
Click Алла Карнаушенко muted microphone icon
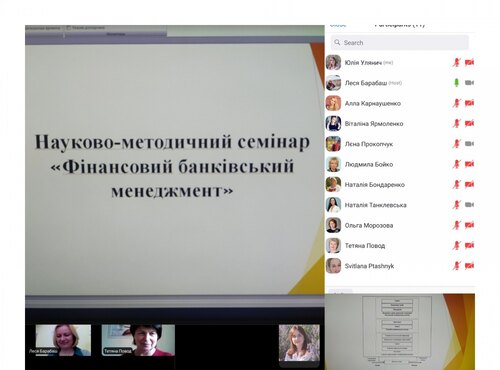click(456, 103)
